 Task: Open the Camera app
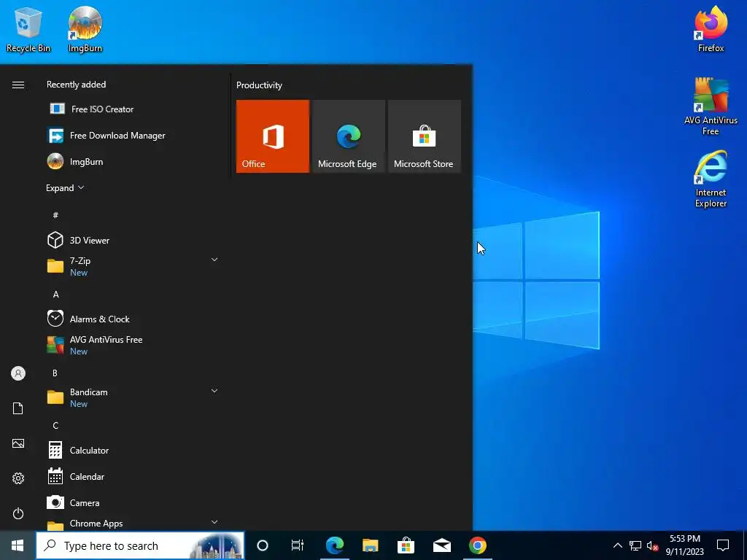tap(134, 503)
